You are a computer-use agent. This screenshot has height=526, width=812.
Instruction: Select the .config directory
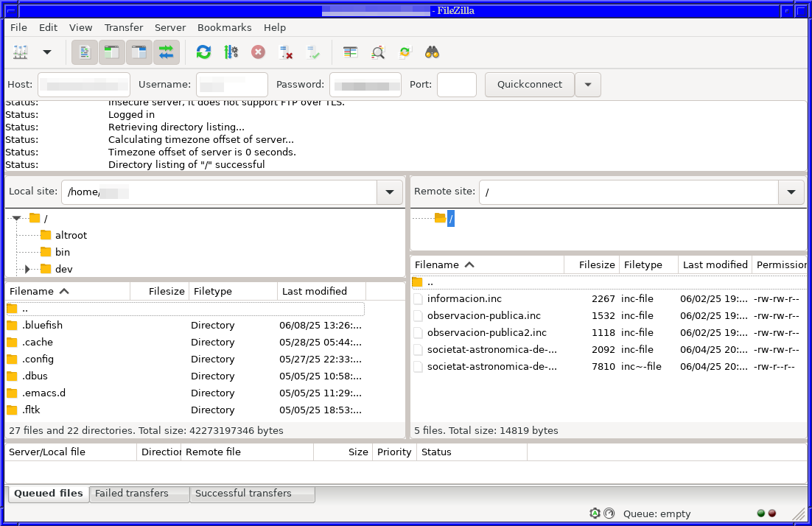pos(186,360)
